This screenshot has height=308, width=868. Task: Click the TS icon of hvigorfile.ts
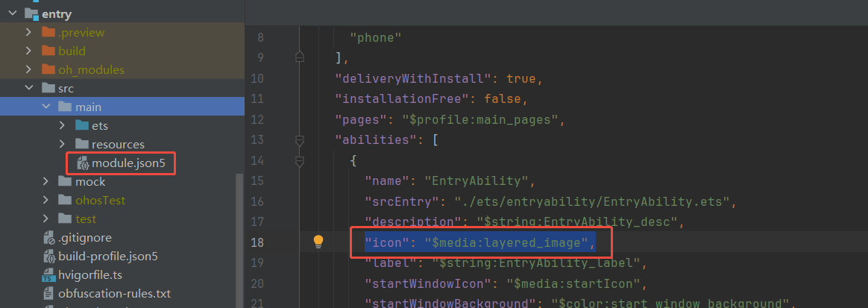pyautogui.click(x=48, y=275)
